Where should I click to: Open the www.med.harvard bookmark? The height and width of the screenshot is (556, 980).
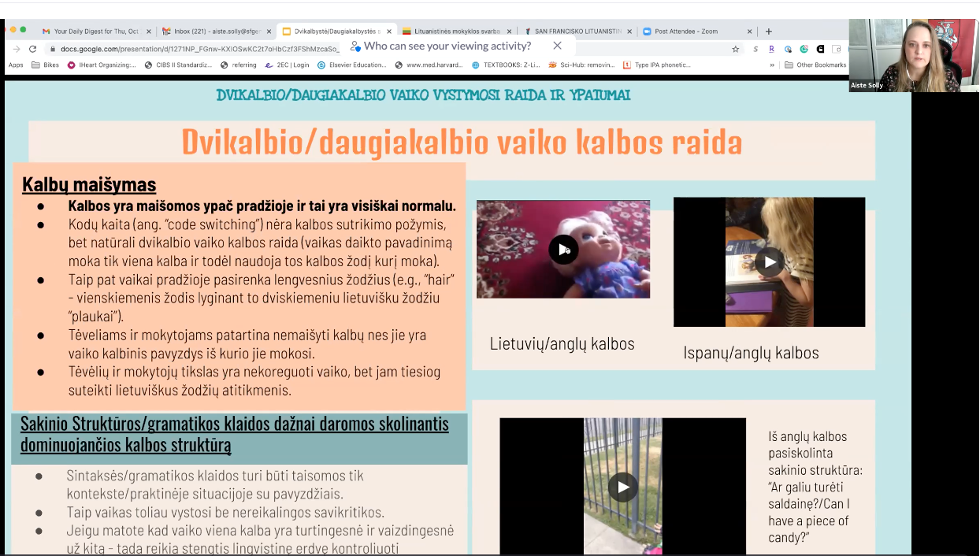429,65
